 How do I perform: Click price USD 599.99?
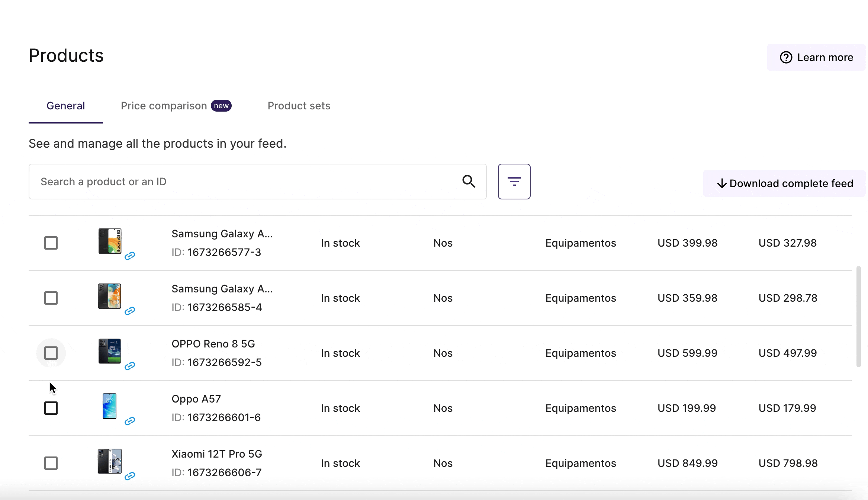click(x=687, y=353)
